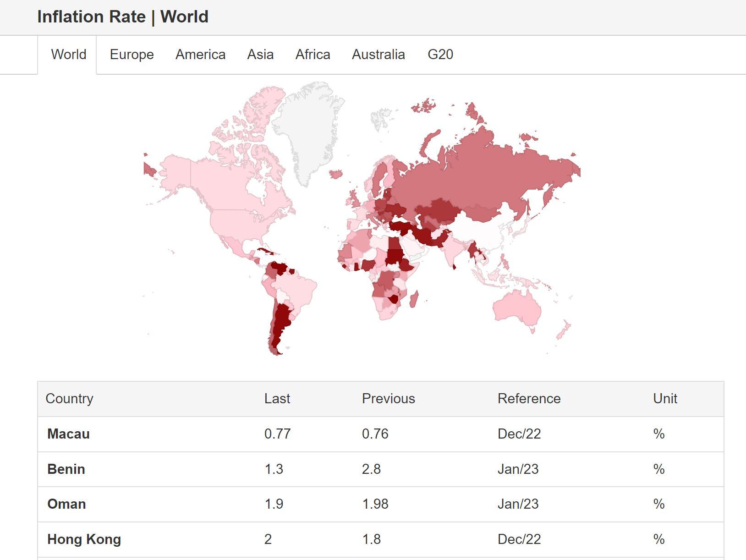746x560 pixels.
Task: Open the Africa tab
Action: click(313, 55)
